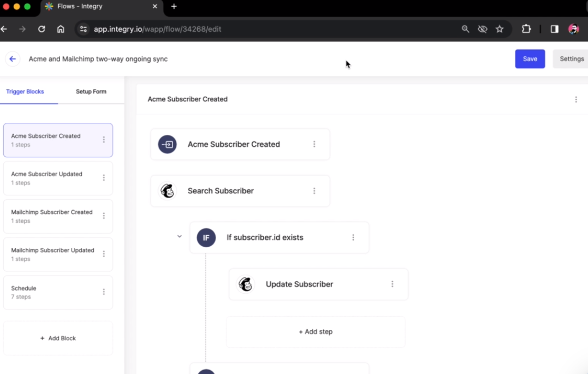Click the Save button
Image resolution: width=588 pixels, height=374 pixels.
530,58
